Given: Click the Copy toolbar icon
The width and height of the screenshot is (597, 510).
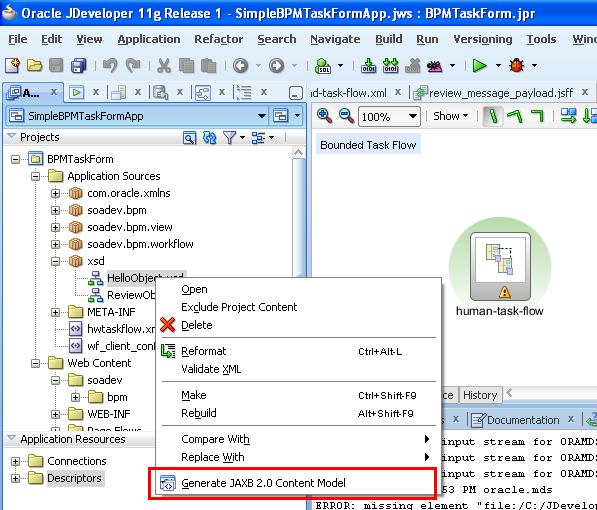Looking at the screenshot, I should click(186, 66).
